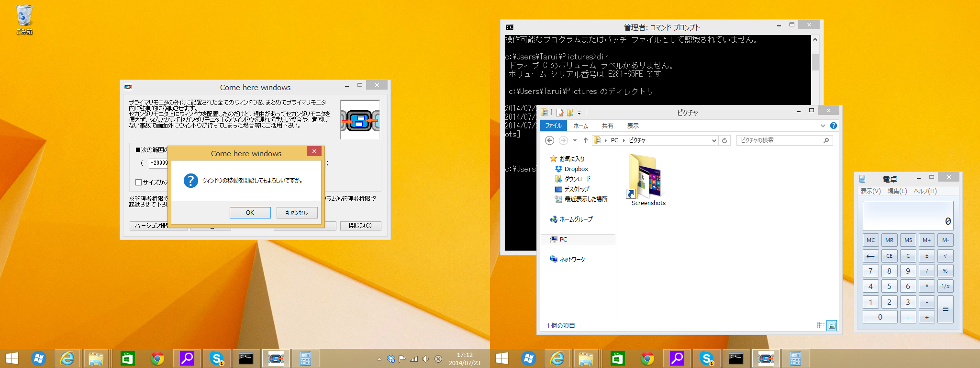Click the calculator percent button
The image size is (980, 368).
(945, 271)
